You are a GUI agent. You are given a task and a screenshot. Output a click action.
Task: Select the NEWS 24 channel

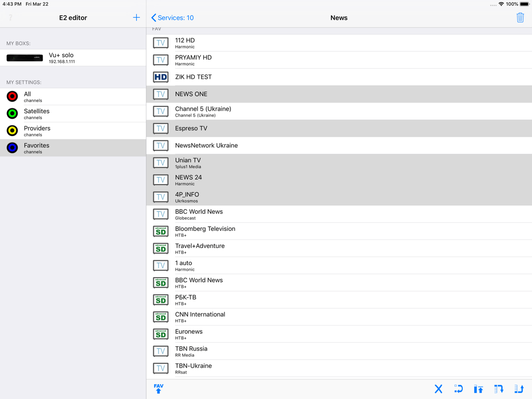point(339,180)
